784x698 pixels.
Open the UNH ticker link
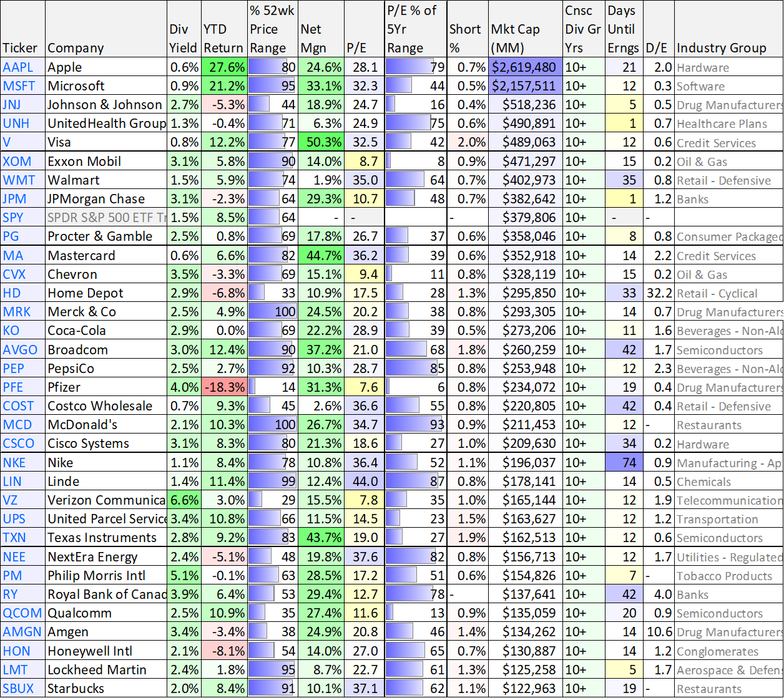coord(17,124)
